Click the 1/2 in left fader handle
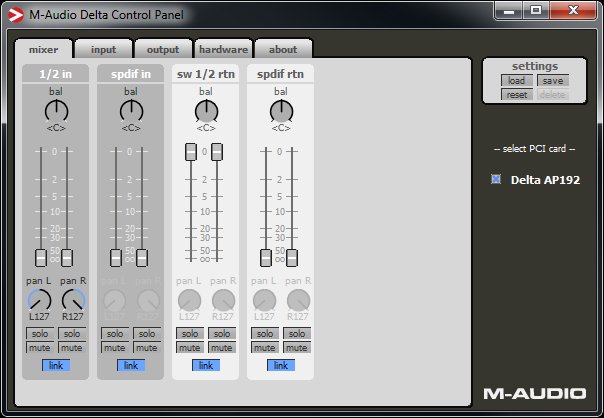 pos(41,258)
